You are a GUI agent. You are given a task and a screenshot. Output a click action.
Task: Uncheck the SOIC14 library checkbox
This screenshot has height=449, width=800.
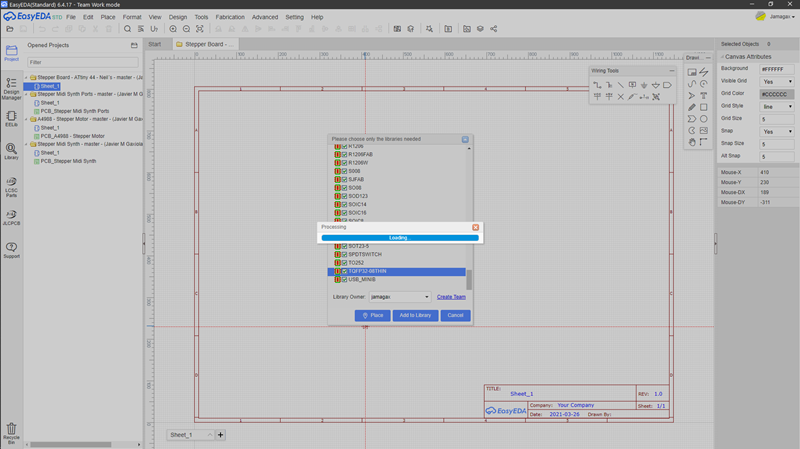coord(344,205)
